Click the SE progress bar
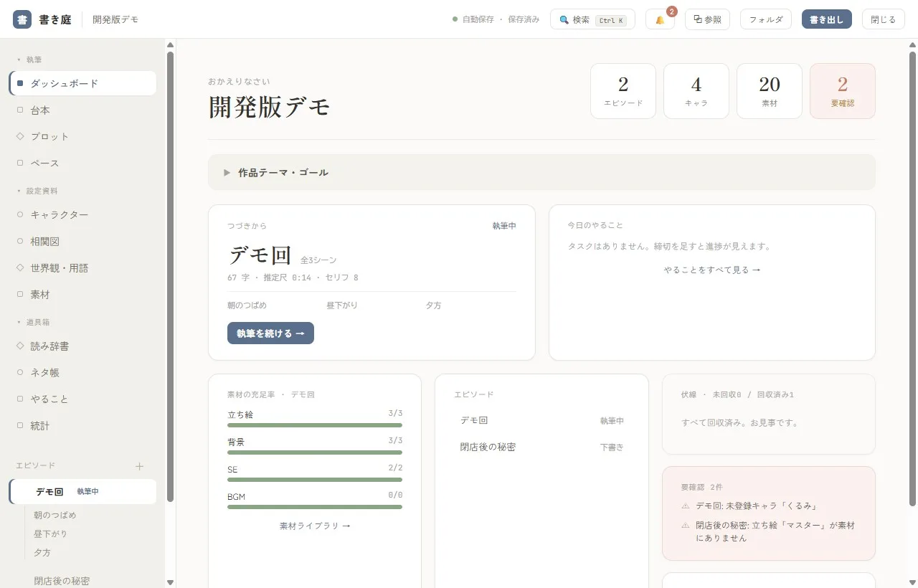Viewport: 918px width, 588px height. coord(315,480)
